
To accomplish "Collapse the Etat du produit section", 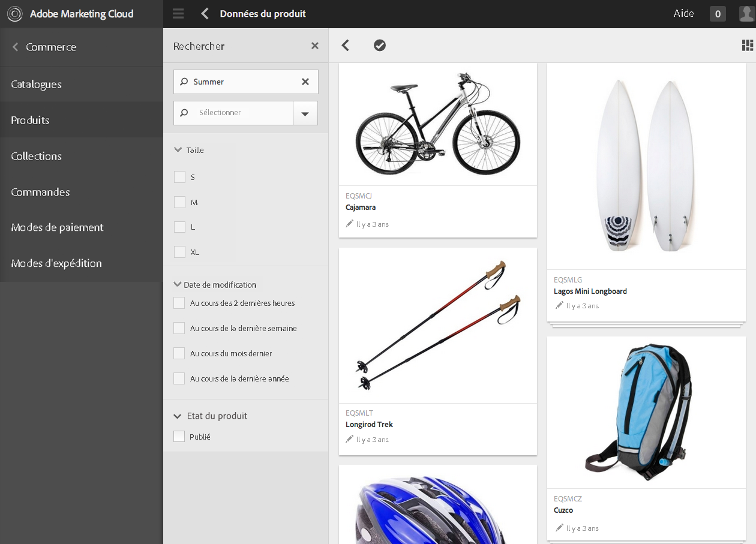I will coord(178,416).
